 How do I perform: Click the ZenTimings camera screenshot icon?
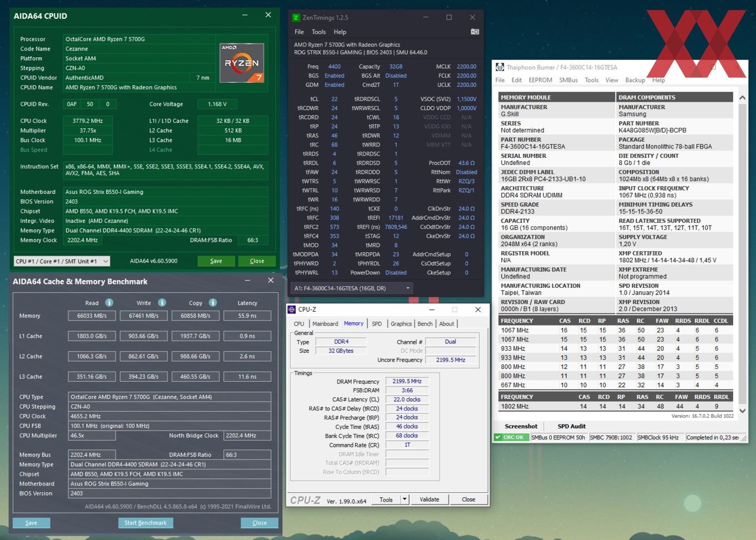(x=475, y=32)
